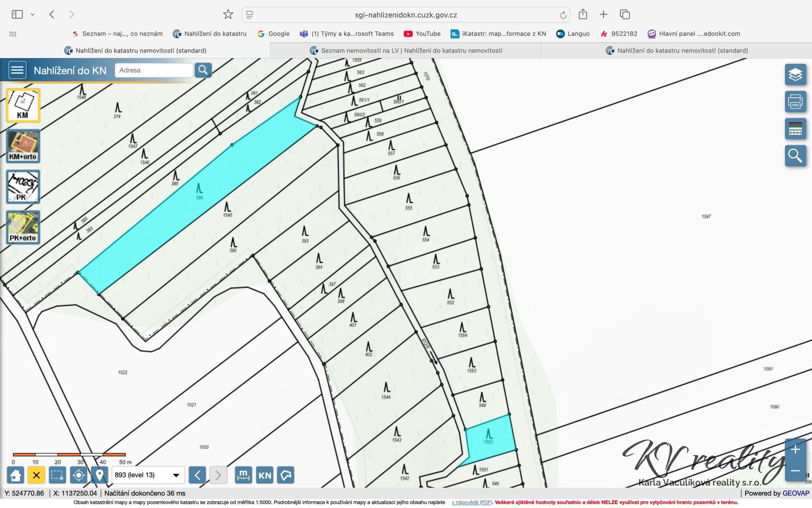Switch to KM map mode
The image size is (812, 508).
click(23, 105)
